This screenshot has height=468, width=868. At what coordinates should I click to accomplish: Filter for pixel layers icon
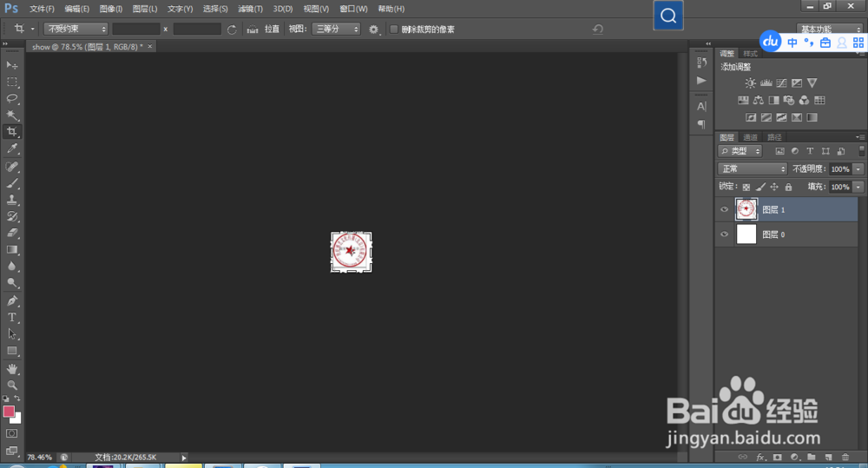click(780, 151)
